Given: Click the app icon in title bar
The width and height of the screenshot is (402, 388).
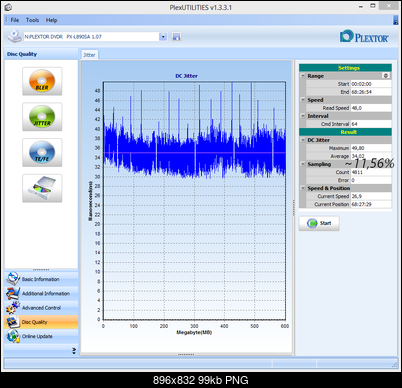Looking at the screenshot, I should (x=8, y=7).
